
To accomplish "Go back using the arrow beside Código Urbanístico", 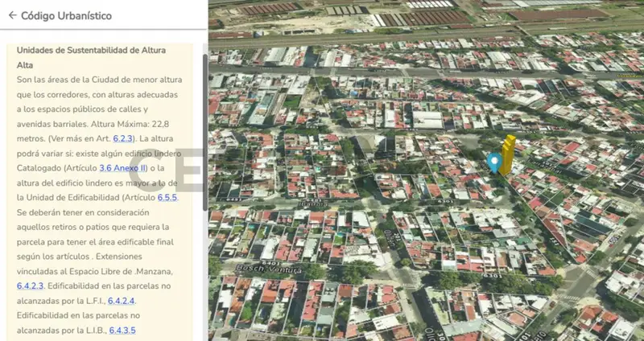I will (12, 15).
